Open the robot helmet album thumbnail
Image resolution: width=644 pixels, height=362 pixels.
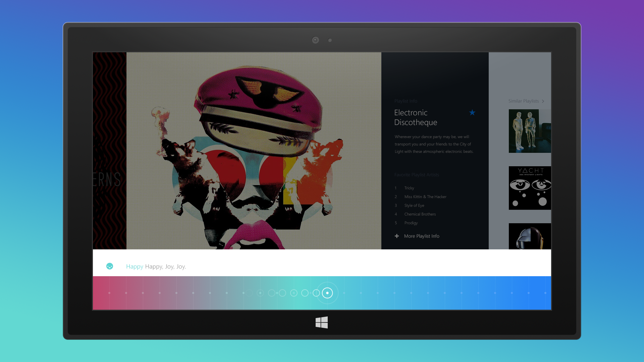click(530, 236)
